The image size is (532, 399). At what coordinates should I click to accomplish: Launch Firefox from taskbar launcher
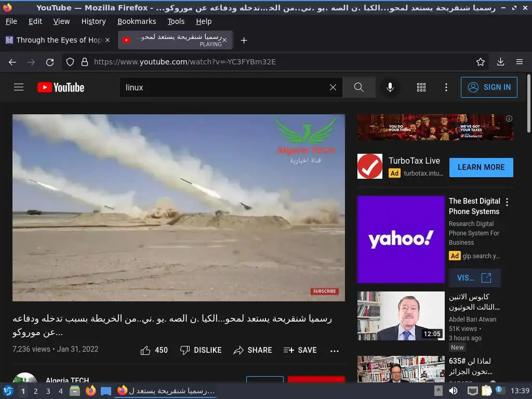coord(90,391)
